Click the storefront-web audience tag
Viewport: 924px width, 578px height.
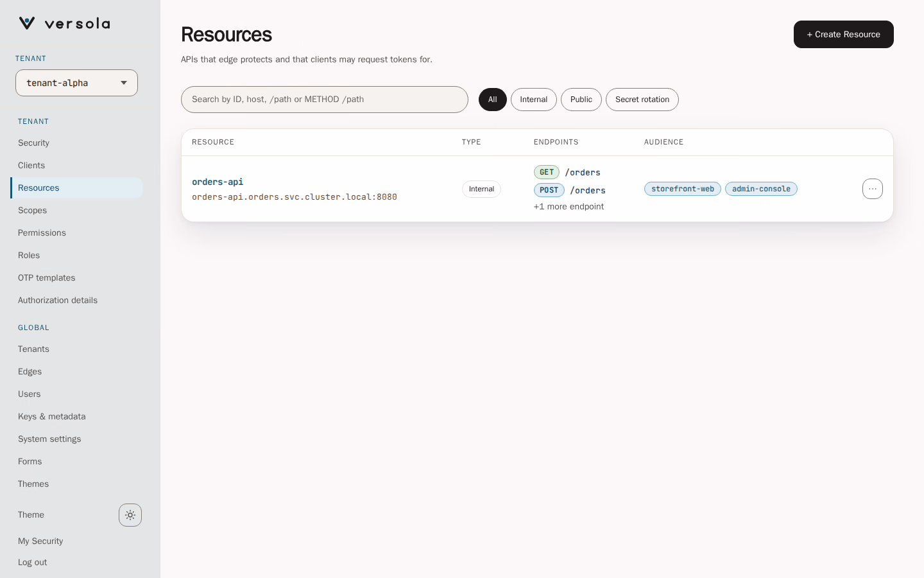(x=683, y=189)
